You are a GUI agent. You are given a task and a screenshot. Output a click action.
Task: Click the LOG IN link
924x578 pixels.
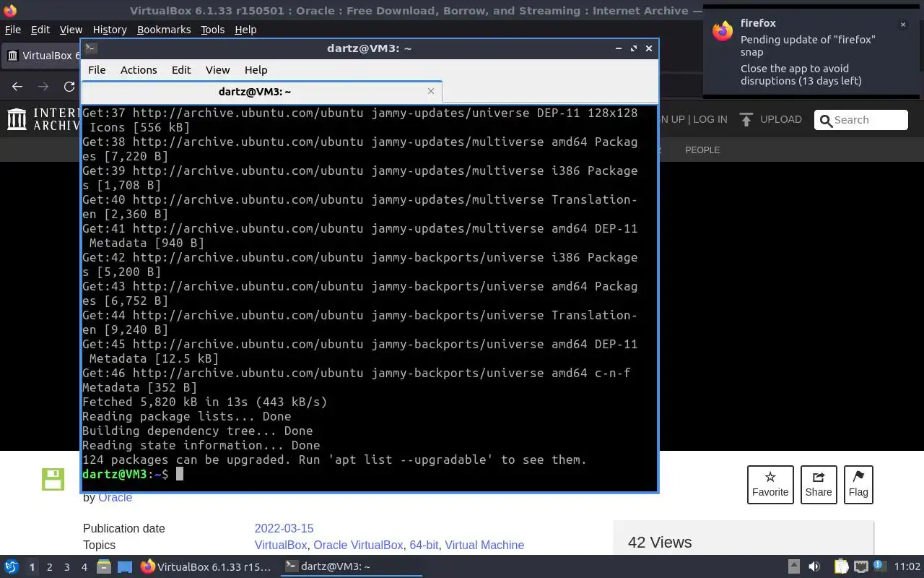(710, 119)
